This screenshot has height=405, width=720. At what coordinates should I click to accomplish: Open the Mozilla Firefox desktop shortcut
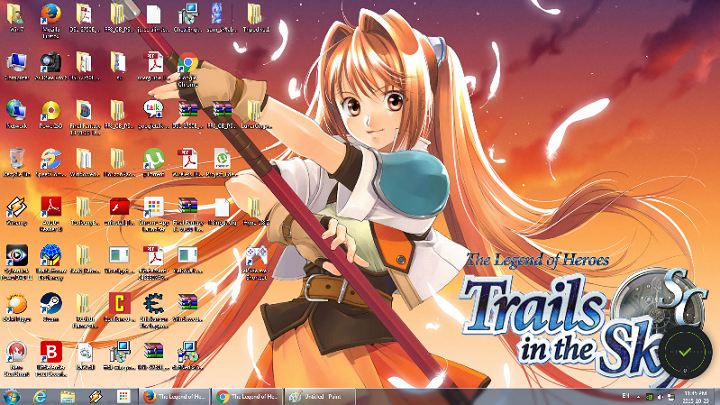[x=51, y=19]
